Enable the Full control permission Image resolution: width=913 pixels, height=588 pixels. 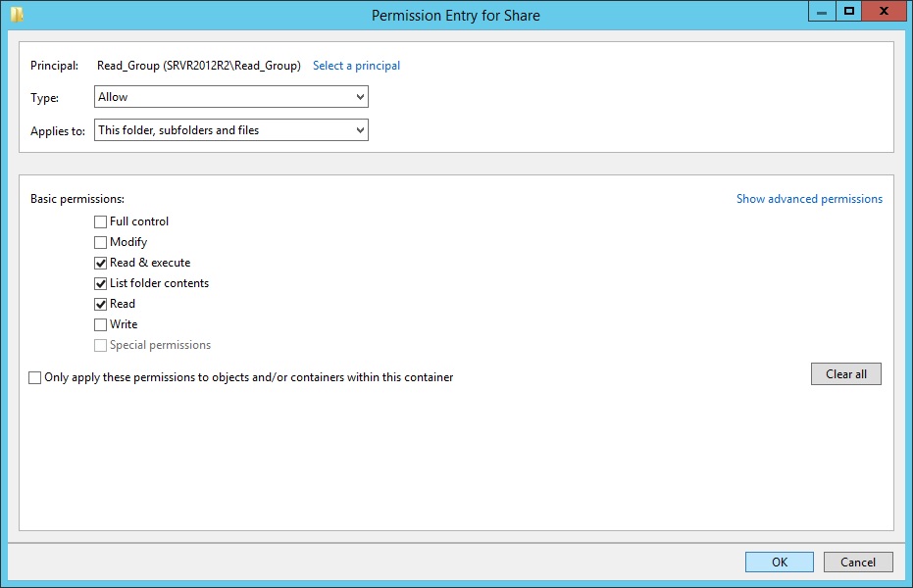coord(101,222)
